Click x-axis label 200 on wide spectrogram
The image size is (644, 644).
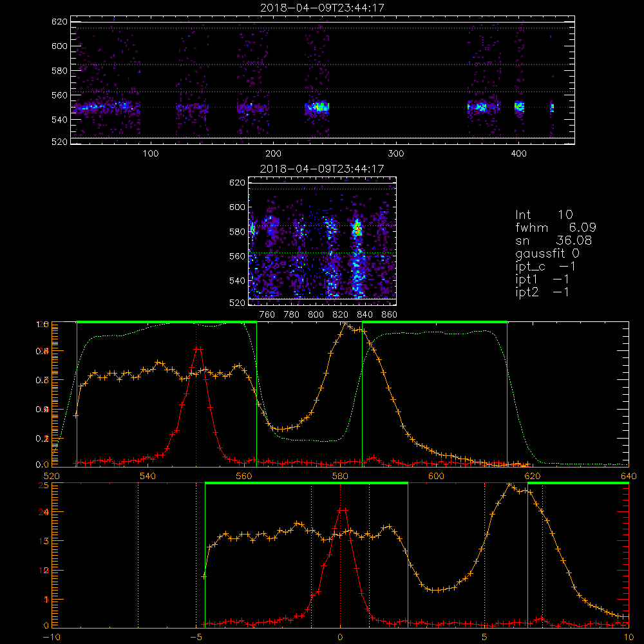[x=274, y=154]
